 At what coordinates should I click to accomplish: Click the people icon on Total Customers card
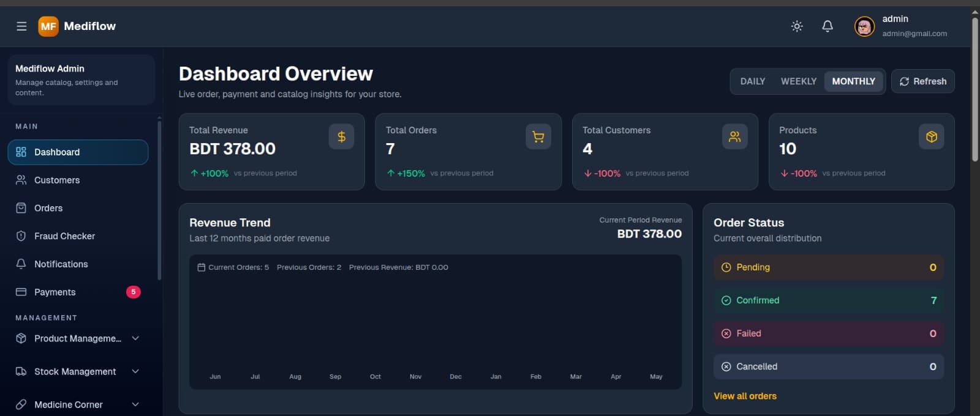735,136
